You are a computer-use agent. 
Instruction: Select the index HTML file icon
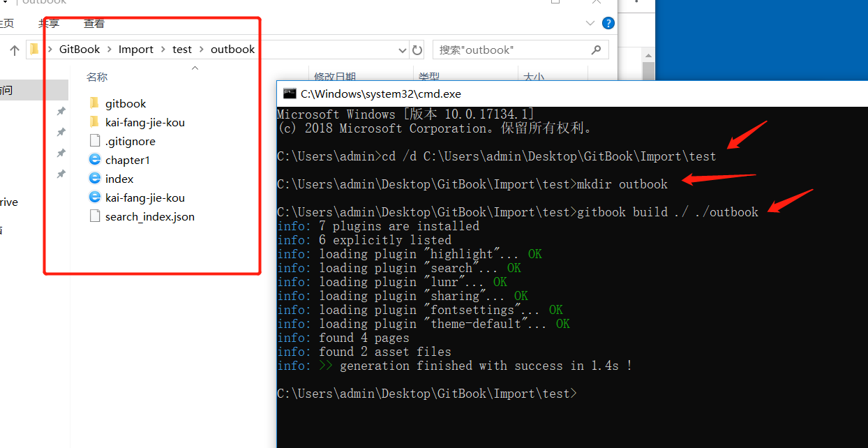pyautogui.click(x=95, y=179)
